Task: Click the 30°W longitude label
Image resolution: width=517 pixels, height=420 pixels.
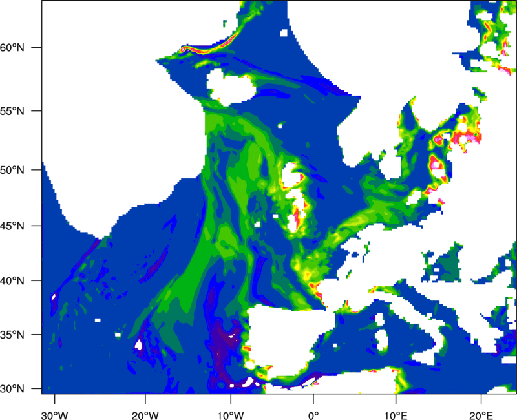Action: click(x=54, y=415)
